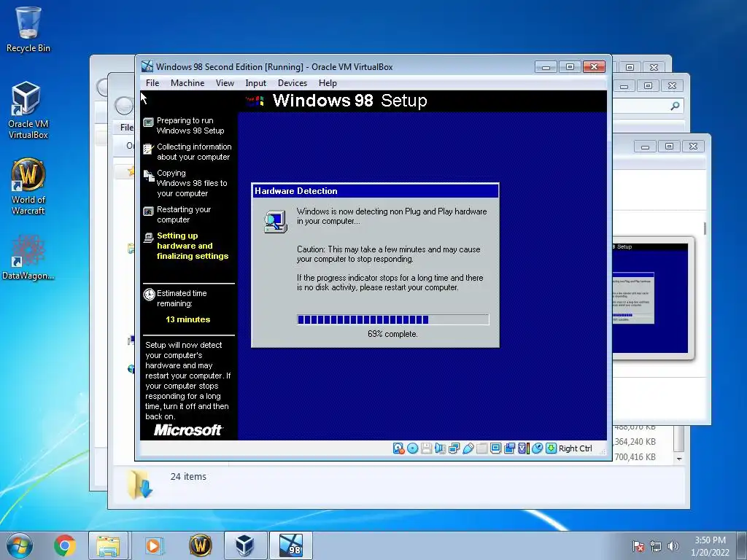The height and width of the screenshot is (560, 747).
Task: Click the '24 items' status text in Explorer
Action: pos(188,477)
